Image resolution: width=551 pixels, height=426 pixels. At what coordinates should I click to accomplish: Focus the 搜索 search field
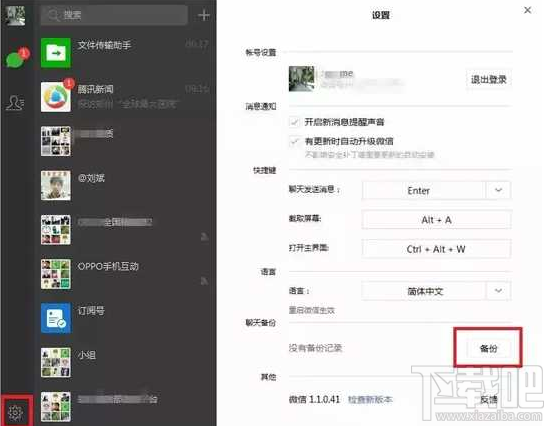(x=114, y=15)
